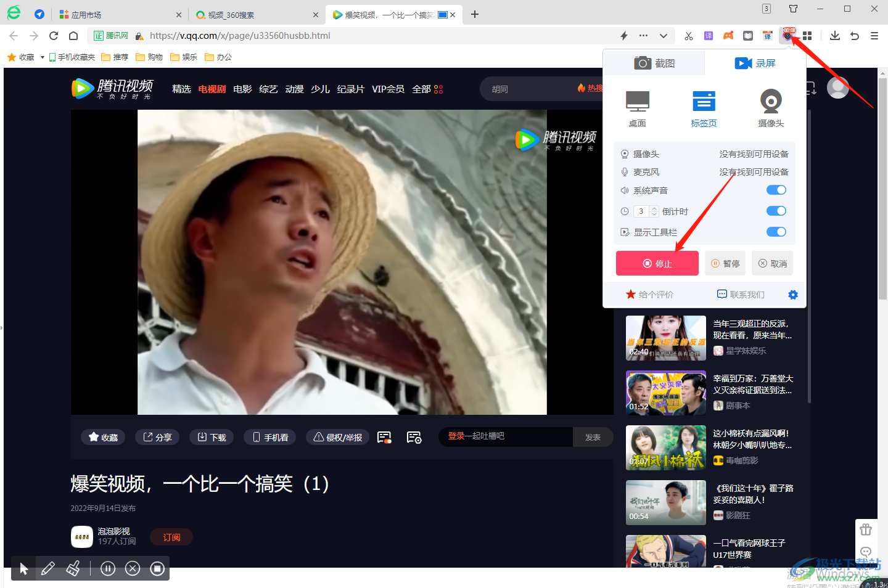The height and width of the screenshot is (588, 888).
Task: Click the danmaku settings icon below the video
Action: pyautogui.click(x=414, y=438)
